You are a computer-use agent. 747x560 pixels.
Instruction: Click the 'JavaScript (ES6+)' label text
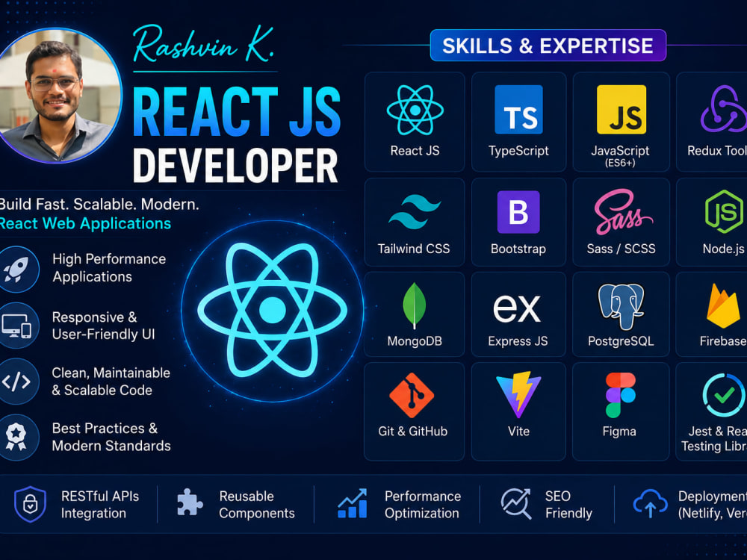pos(620,156)
